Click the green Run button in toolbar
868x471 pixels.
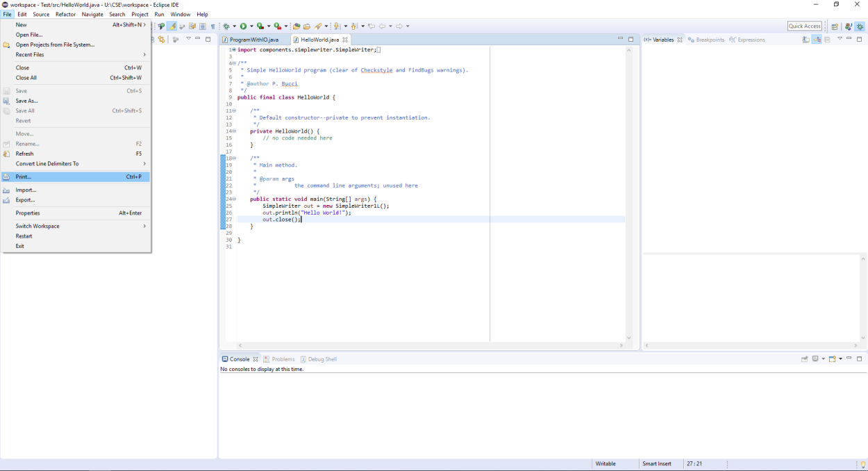point(244,26)
